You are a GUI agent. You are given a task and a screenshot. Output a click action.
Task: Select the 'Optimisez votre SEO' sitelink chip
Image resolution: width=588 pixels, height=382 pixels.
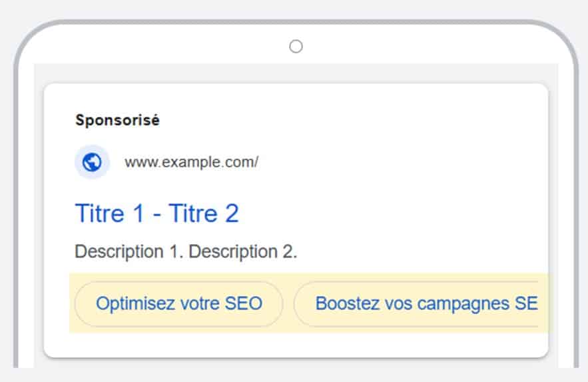coord(179,303)
